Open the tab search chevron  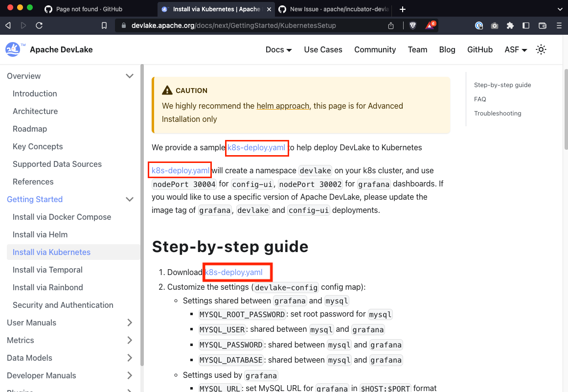(560, 9)
